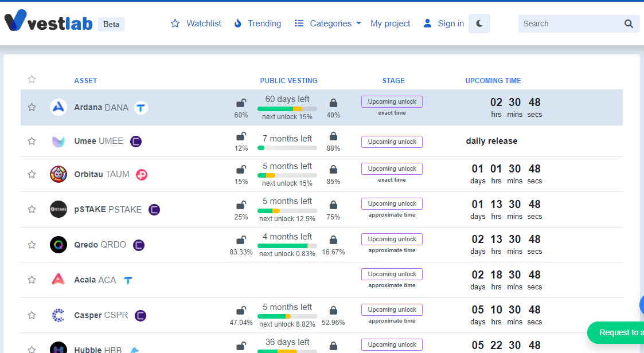644x353 pixels.
Task: Star Ardana DANA to watchlist
Action: (x=32, y=107)
